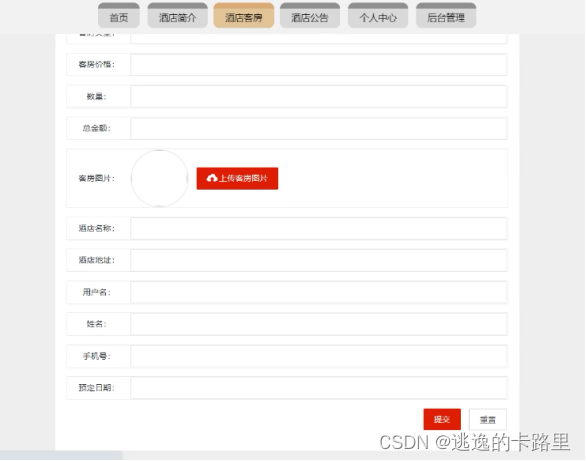586x461 pixels.
Task: Click the partially visible top input field
Action: [319, 38]
